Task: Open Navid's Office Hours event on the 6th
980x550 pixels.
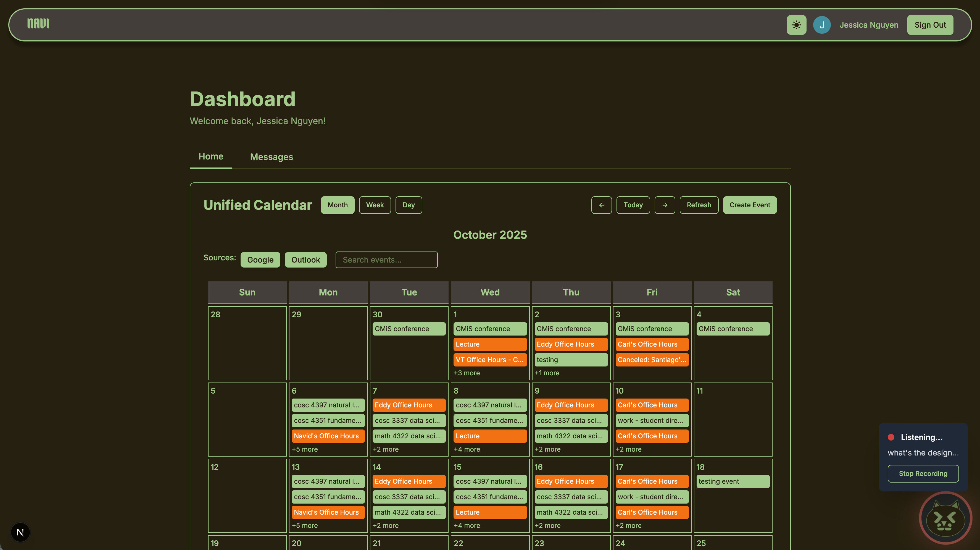Action: tap(328, 436)
